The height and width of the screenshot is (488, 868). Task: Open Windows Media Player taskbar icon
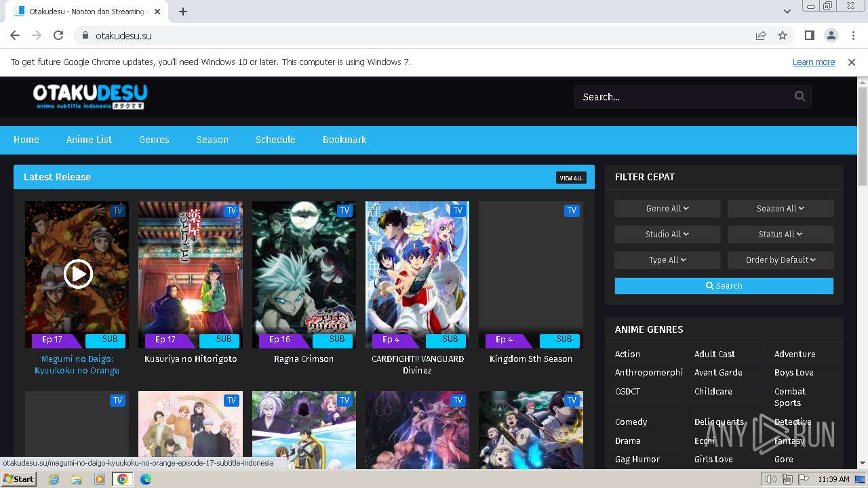click(100, 479)
